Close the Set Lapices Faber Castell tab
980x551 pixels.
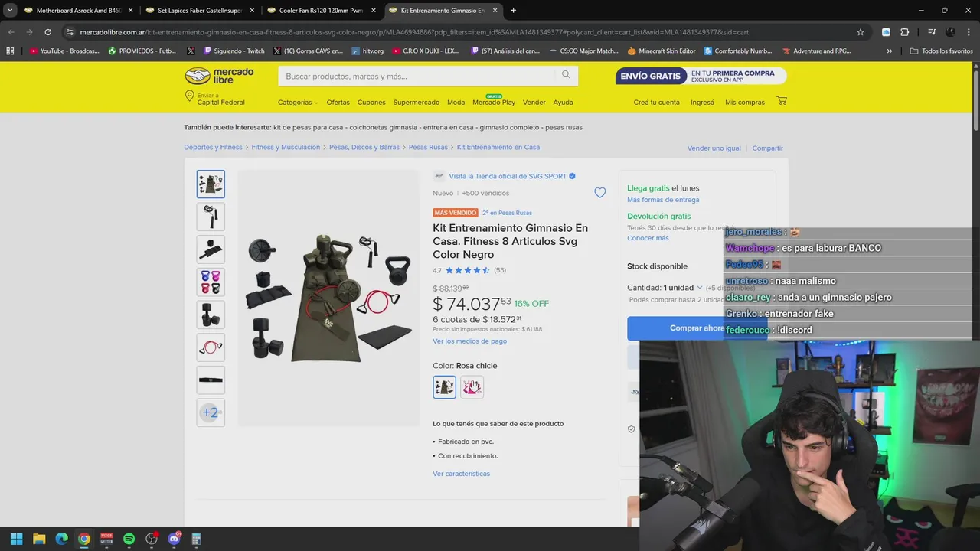(252, 11)
